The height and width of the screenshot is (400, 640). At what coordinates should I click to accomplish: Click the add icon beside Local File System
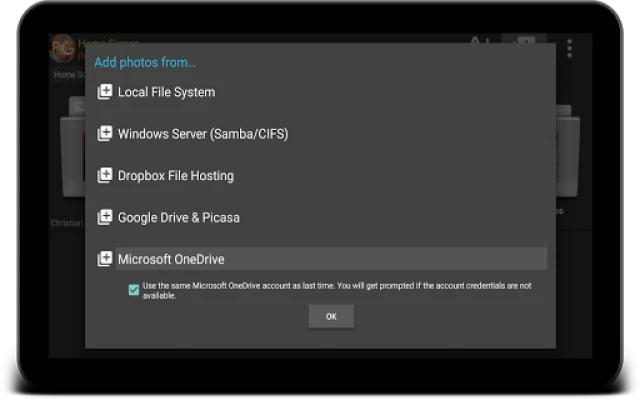click(x=104, y=92)
